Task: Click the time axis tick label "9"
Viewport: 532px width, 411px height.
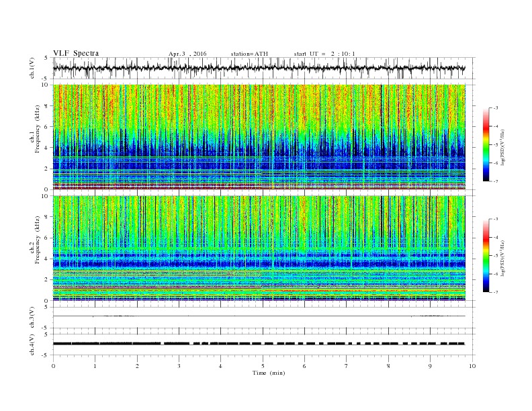Action: (430, 366)
